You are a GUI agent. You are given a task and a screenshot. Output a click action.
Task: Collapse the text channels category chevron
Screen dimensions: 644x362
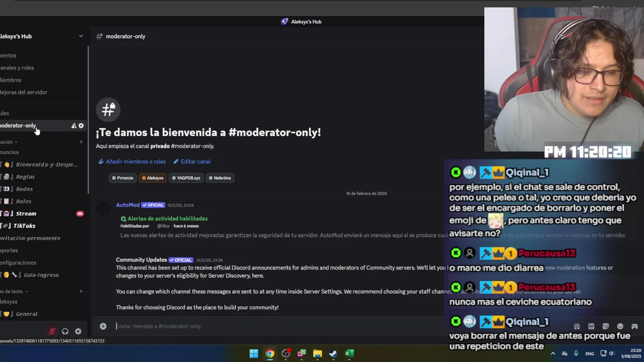tap(26, 292)
